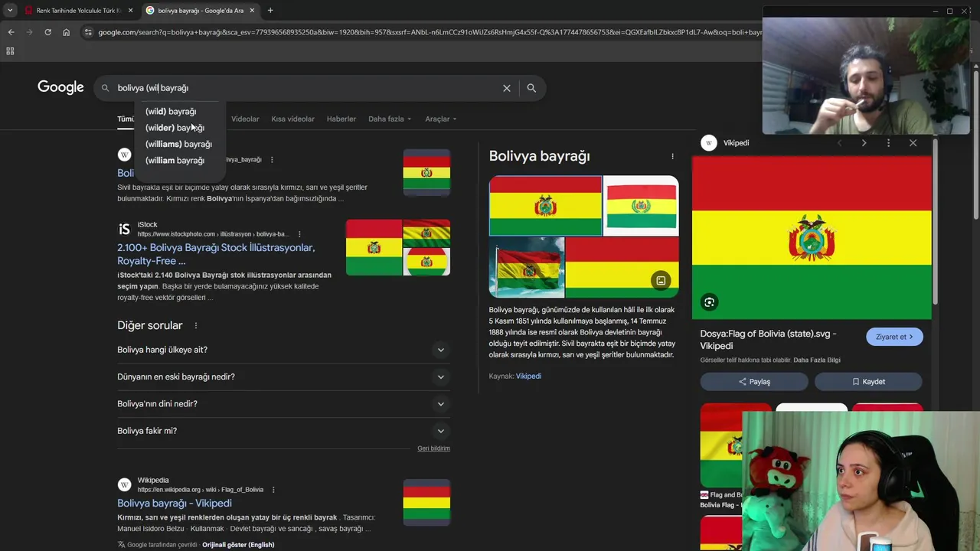Select the '(williams) bayrağı' suggestion
The image size is (980, 551).
click(x=178, y=144)
